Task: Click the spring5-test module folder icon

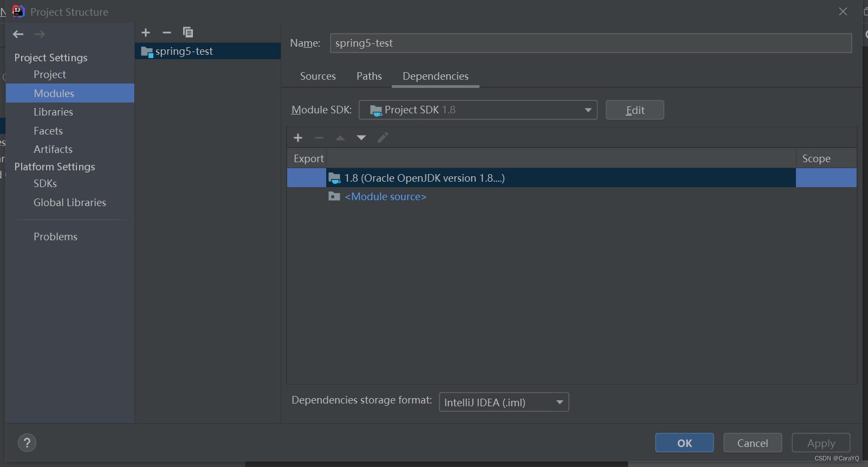Action: coord(147,52)
